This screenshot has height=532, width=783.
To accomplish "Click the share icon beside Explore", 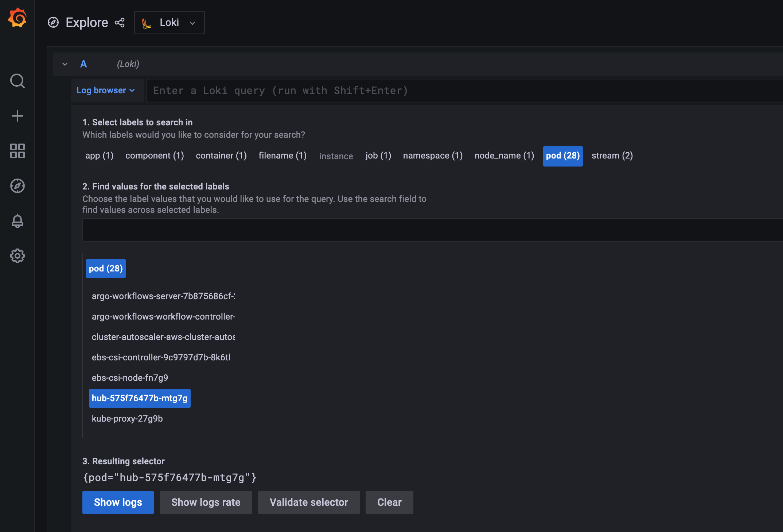I will (120, 23).
